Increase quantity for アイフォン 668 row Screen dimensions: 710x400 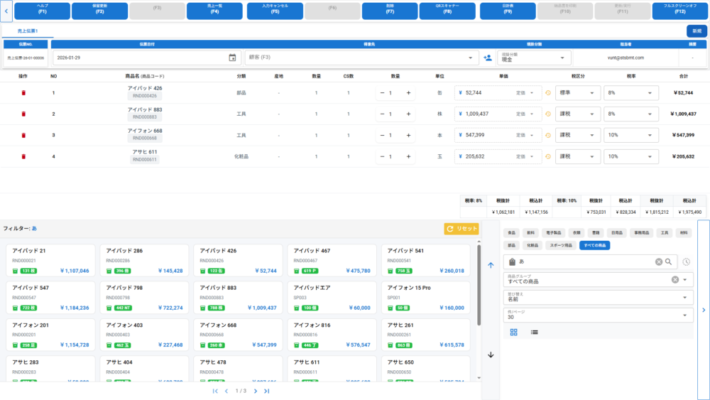(408, 133)
